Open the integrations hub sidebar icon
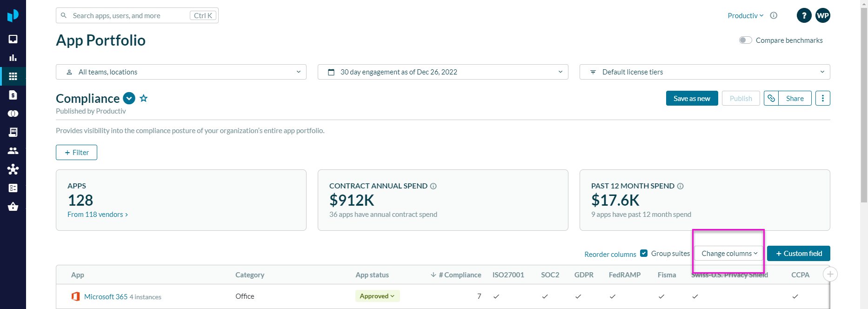This screenshot has height=309, width=868. tap(13, 169)
